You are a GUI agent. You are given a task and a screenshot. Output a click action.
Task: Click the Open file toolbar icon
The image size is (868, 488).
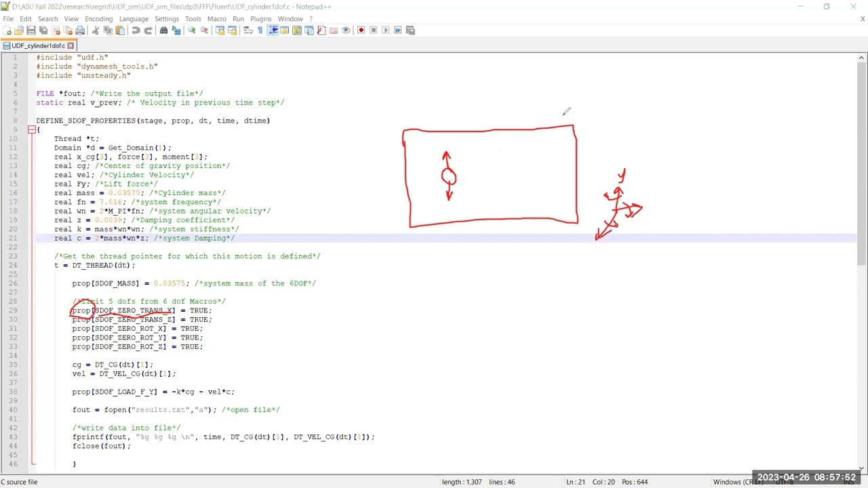pyautogui.click(x=19, y=30)
